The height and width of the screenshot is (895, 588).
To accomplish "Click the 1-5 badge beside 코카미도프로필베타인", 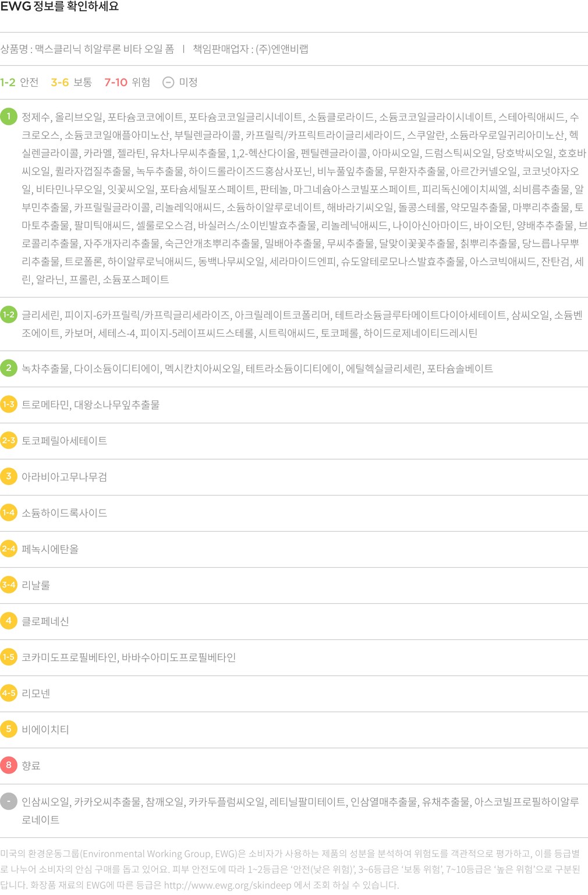I will [x=9, y=657].
